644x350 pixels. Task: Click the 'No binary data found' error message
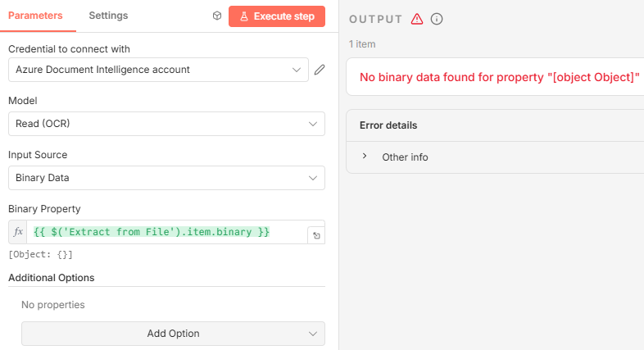[x=499, y=78]
